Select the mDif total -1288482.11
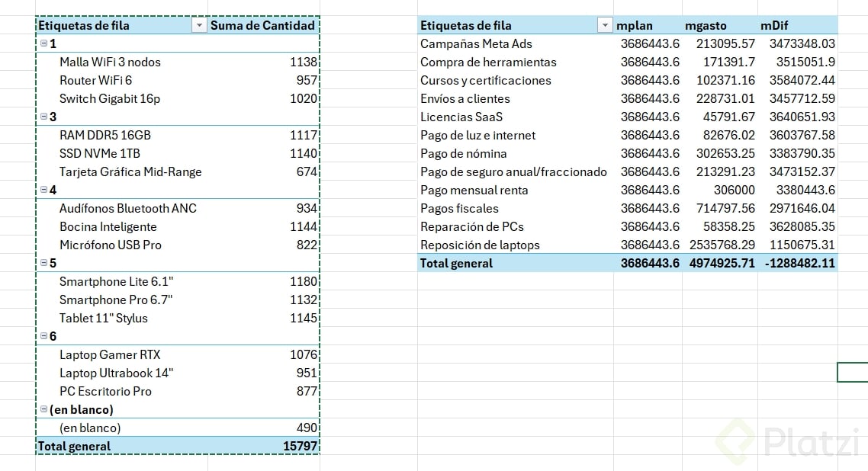Image resolution: width=868 pixels, height=471 pixels. [x=800, y=263]
